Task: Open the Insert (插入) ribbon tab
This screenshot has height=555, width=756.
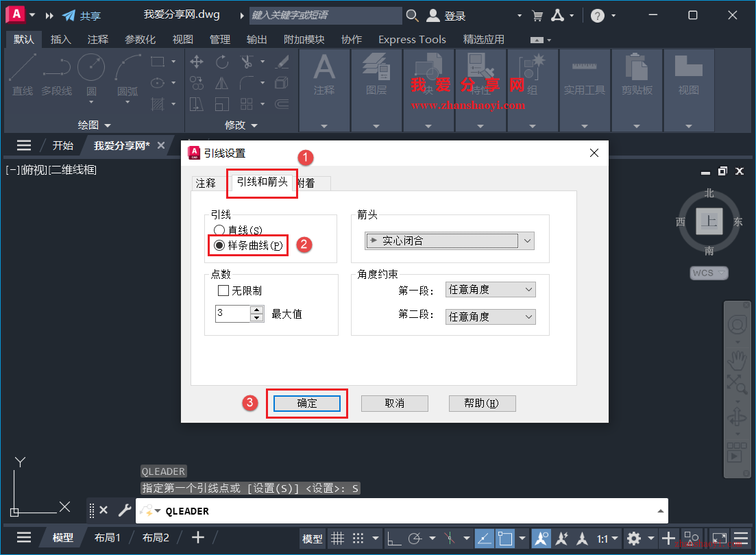Action: (x=61, y=40)
